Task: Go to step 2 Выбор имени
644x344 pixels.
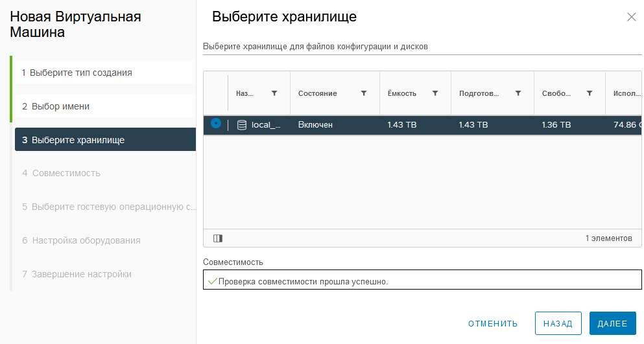Action: (105, 106)
